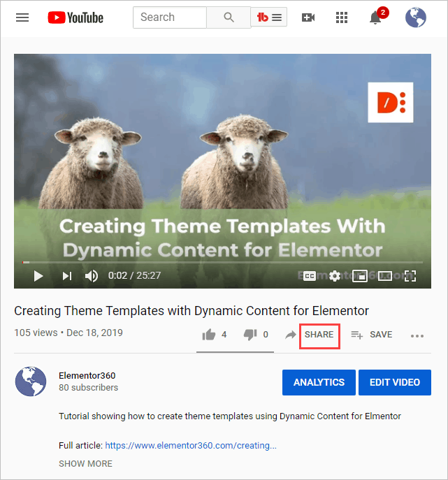Open more actions three-dot menu
Viewport: 448px width, 480px height.
click(417, 336)
